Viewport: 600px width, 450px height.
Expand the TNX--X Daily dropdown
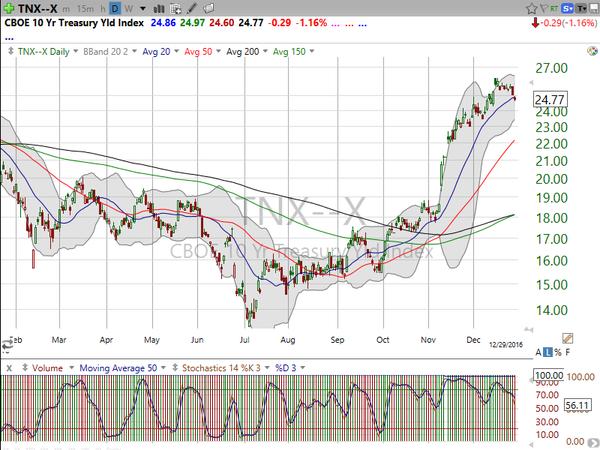pos(75,51)
